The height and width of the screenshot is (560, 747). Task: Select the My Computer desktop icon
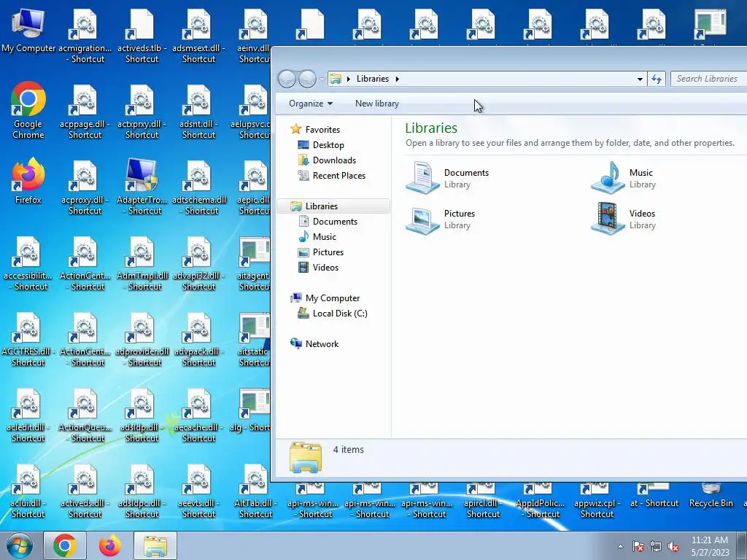click(x=28, y=29)
